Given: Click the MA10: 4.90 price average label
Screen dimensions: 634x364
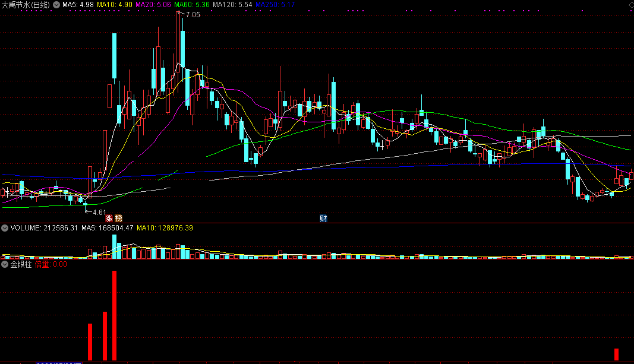Looking at the screenshot, I should point(115,5).
